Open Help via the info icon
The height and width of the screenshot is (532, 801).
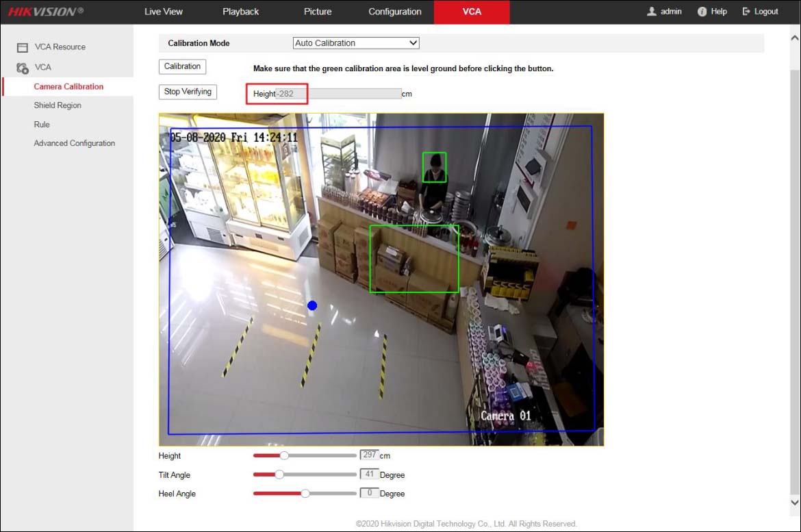(701, 11)
